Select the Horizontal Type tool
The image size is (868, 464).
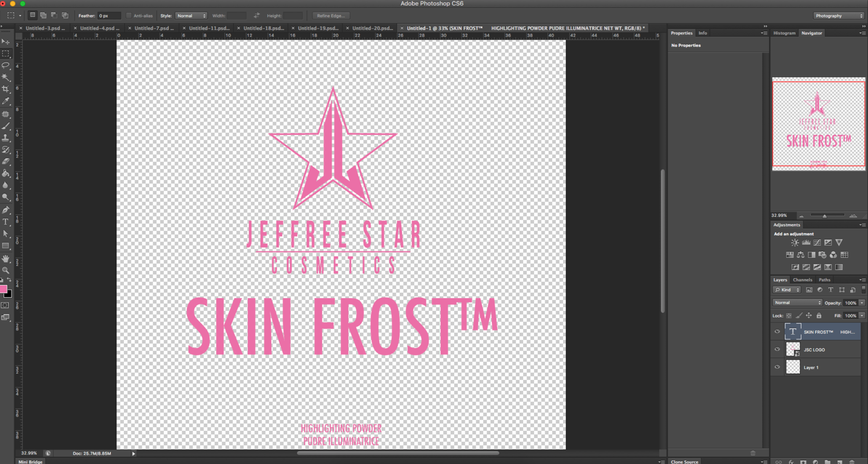6,222
